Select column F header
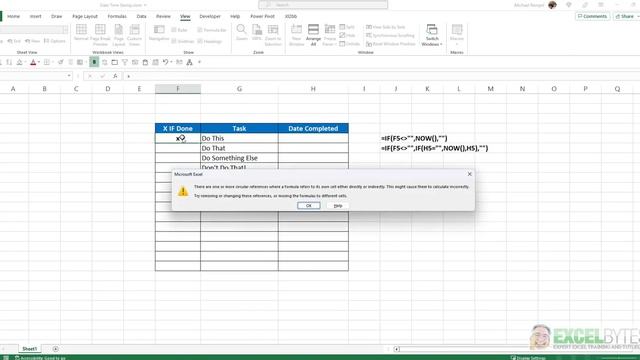The image size is (640, 360). click(178, 89)
